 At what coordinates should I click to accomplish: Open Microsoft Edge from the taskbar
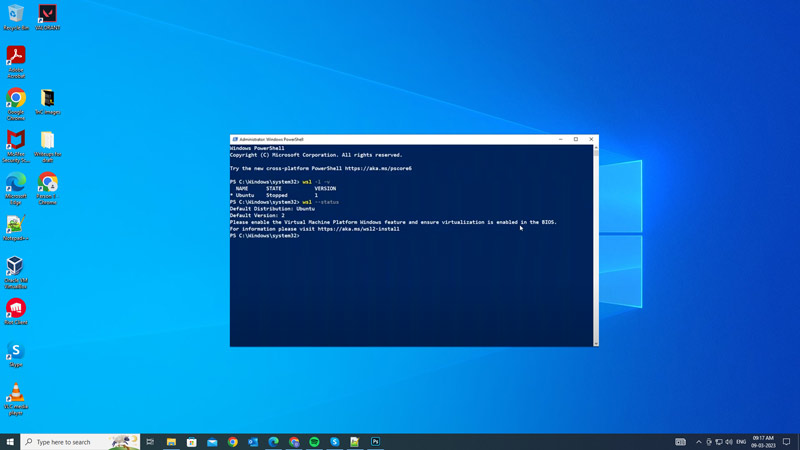click(x=273, y=442)
